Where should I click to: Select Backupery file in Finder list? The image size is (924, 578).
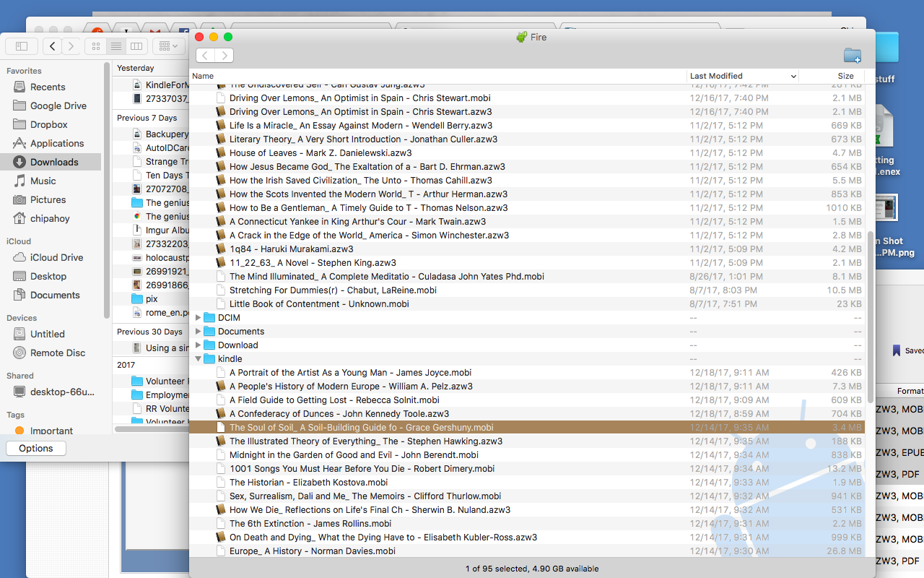click(x=160, y=134)
